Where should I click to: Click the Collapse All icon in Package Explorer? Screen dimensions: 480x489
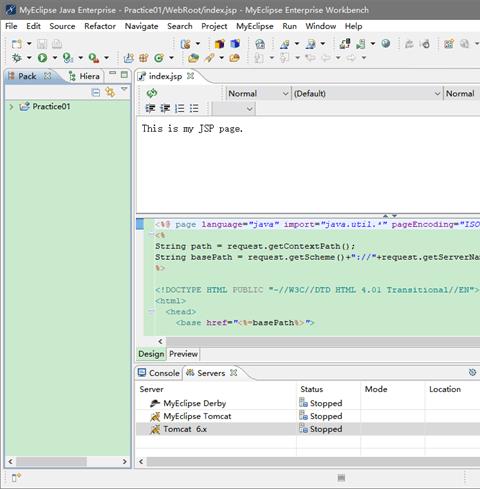click(x=95, y=92)
